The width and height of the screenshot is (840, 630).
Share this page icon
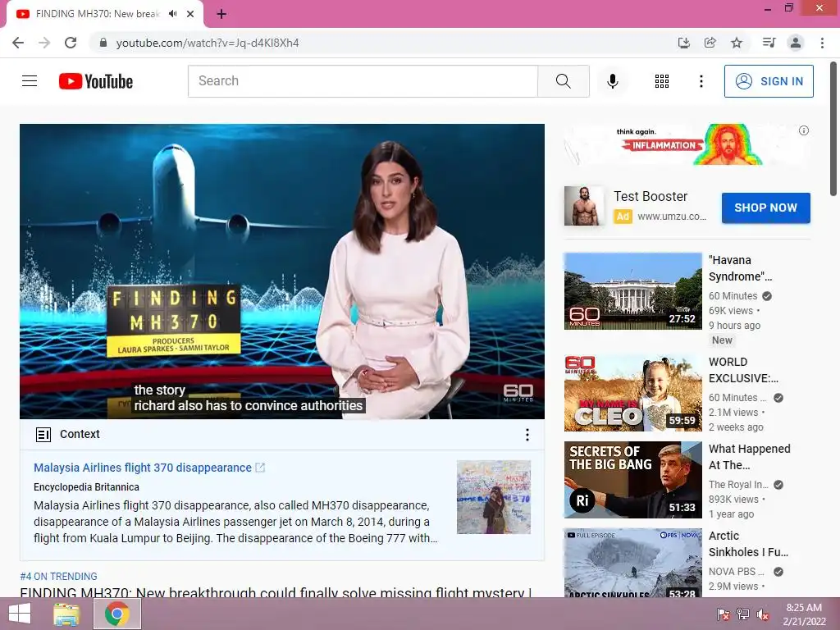point(710,43)
